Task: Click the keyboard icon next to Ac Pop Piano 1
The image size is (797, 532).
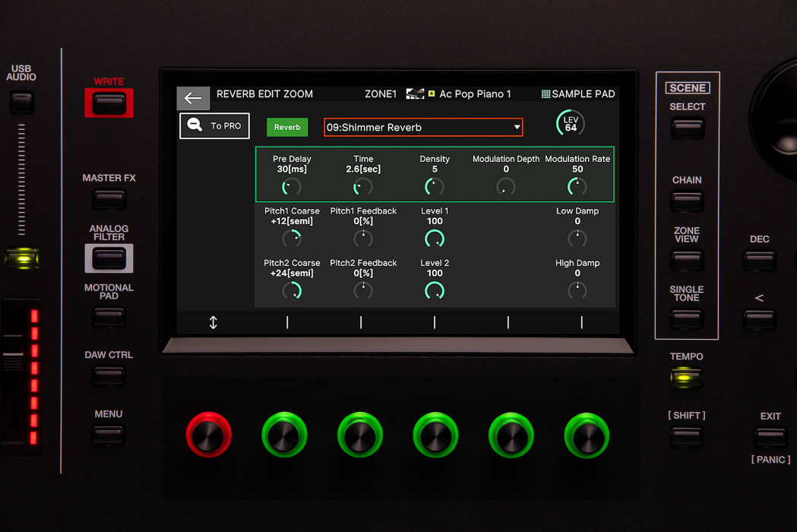Action: tap(415, 93)
